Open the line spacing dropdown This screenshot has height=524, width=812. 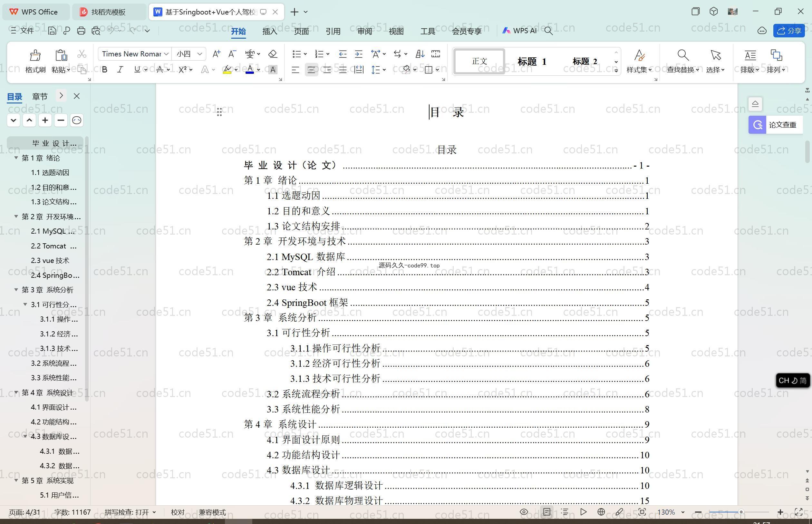(x=384, y=70)
